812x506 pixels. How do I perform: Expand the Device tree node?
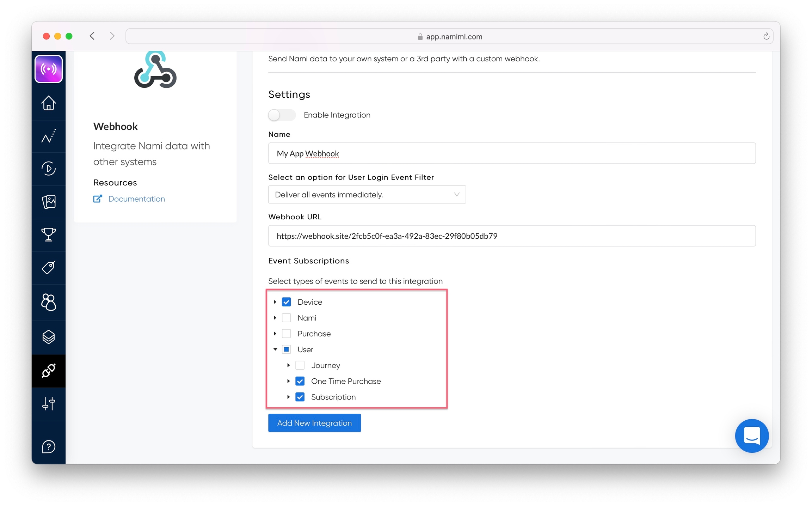(275, 302)
